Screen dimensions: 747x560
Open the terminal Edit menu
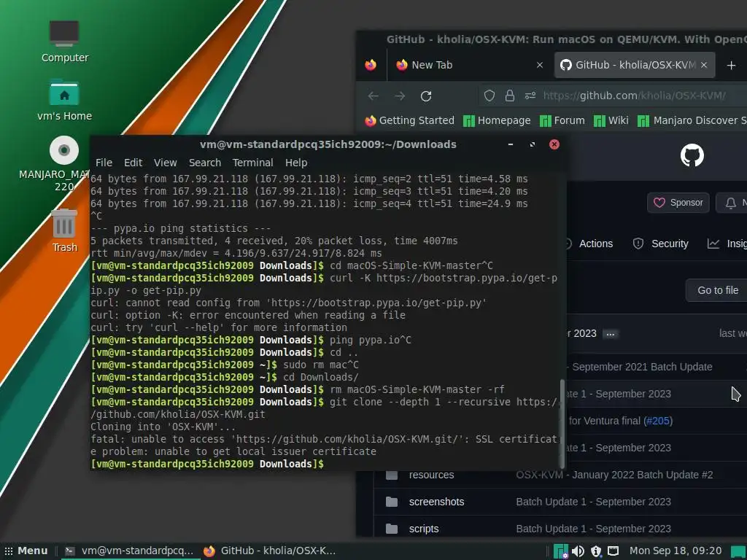click(x=133, y=163)
